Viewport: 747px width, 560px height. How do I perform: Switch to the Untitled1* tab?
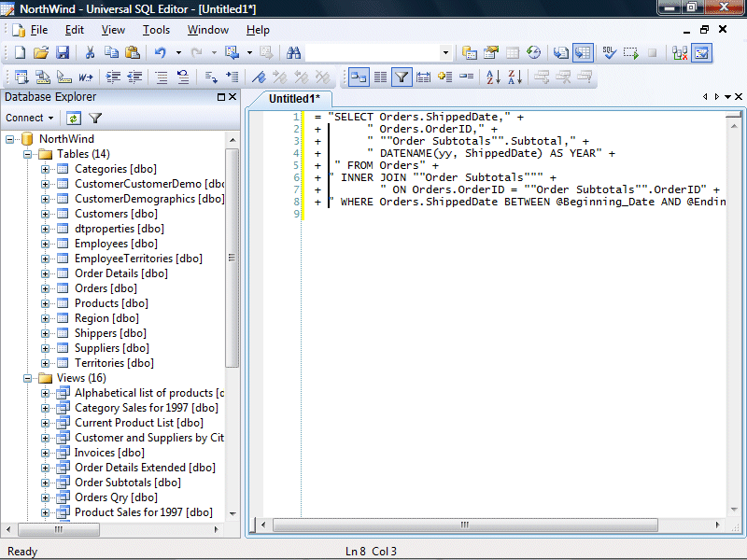294,99
